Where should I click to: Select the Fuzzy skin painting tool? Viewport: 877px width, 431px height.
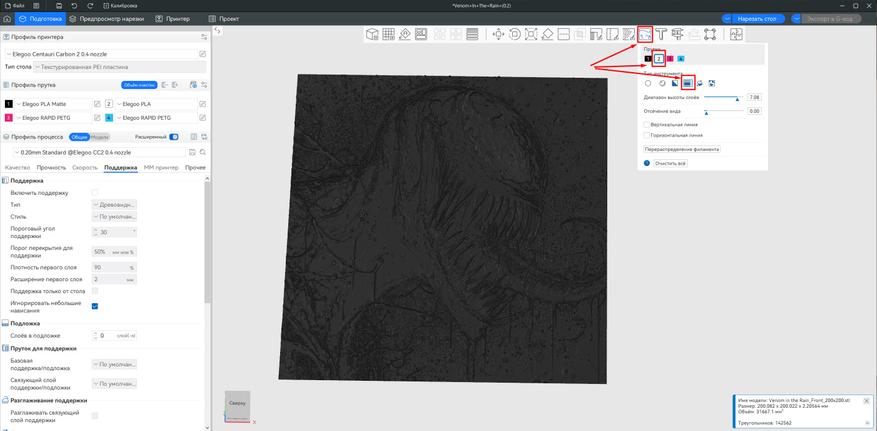[629, 35]
